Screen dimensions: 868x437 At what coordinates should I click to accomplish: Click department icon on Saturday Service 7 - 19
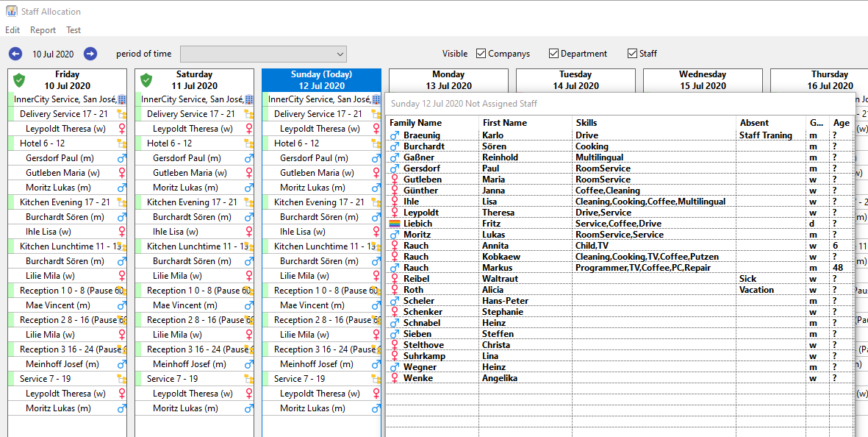(249, 379)
